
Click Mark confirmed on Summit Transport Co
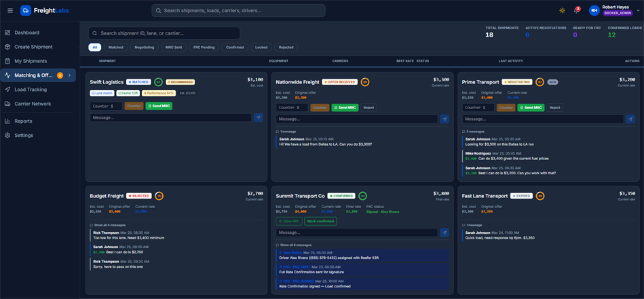[x=321, y=221]
